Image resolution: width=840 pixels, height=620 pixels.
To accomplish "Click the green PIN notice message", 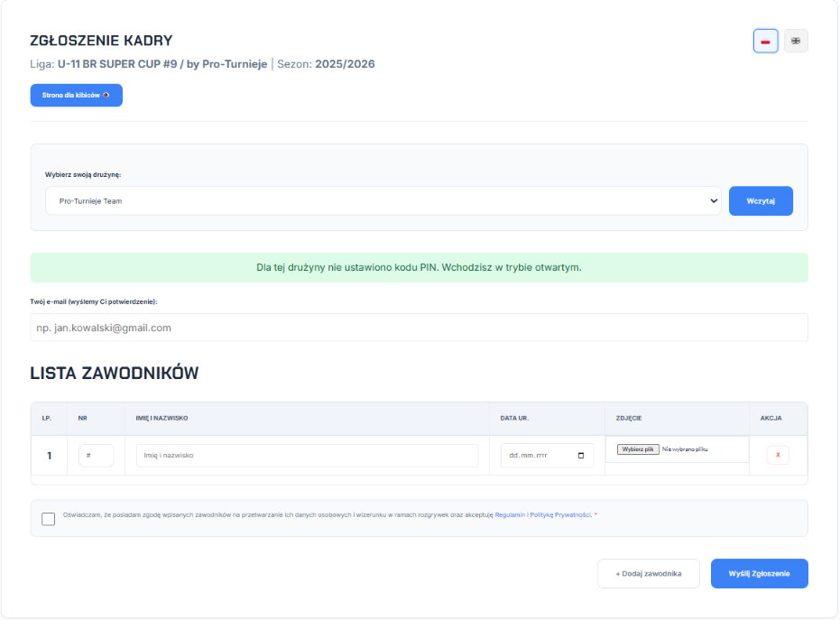I will point(419,267).
